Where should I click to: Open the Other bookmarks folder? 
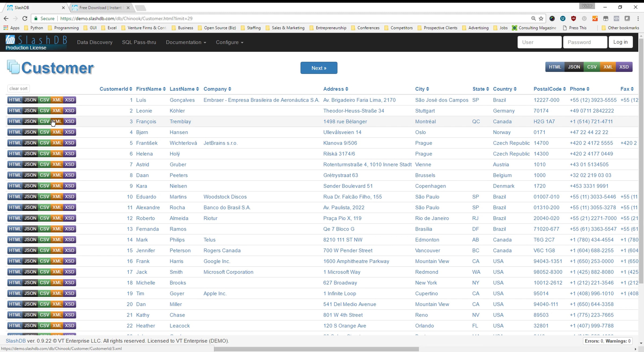point(620,28)
